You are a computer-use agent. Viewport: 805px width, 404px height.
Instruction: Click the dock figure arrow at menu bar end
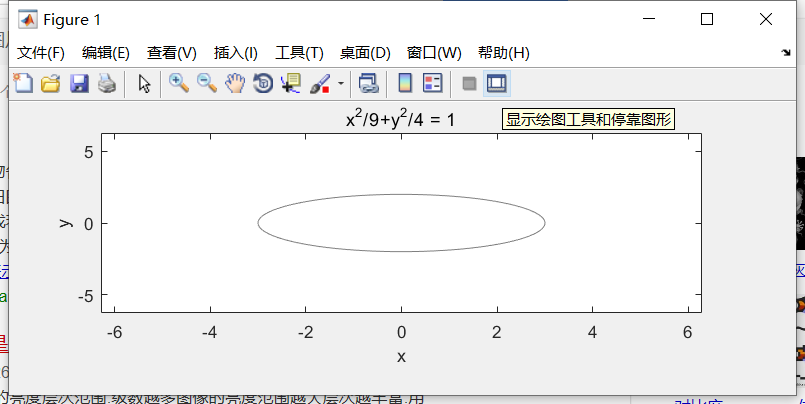[x=785, y=52]
